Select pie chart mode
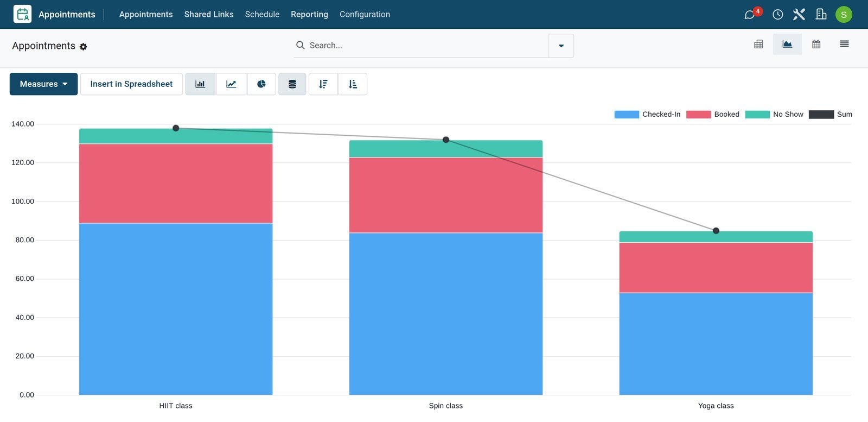The width and height of the screenshot is (868, 422). (x=261, y=84)
